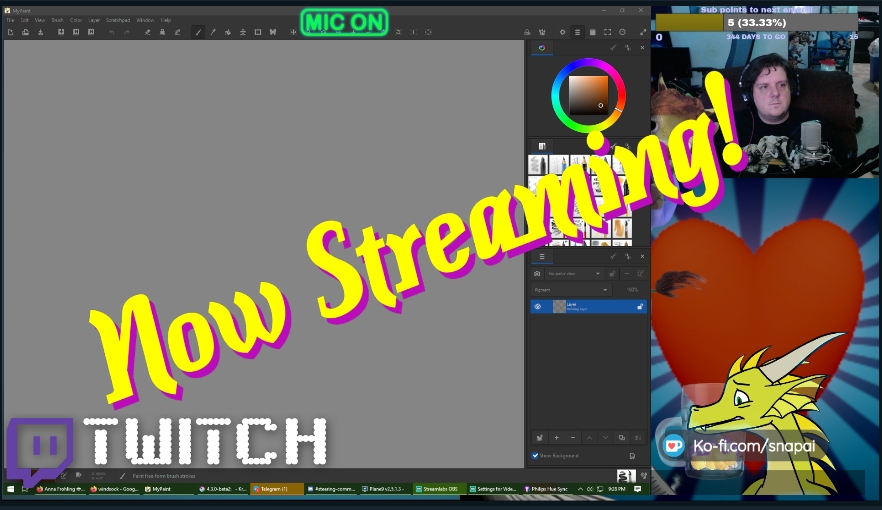This screenshot has width=882, height=510.
Task: Toggle the Show Background checkbox
Action: (535, 455)
